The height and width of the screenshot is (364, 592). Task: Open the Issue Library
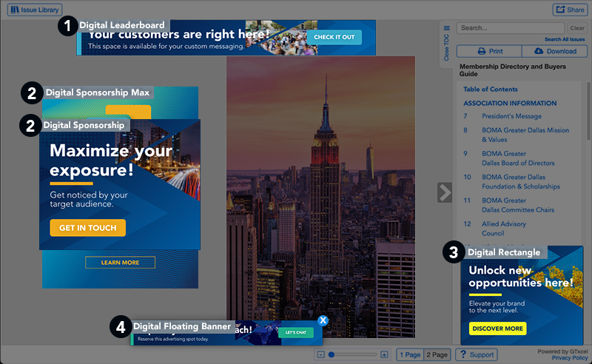(34, 10)
